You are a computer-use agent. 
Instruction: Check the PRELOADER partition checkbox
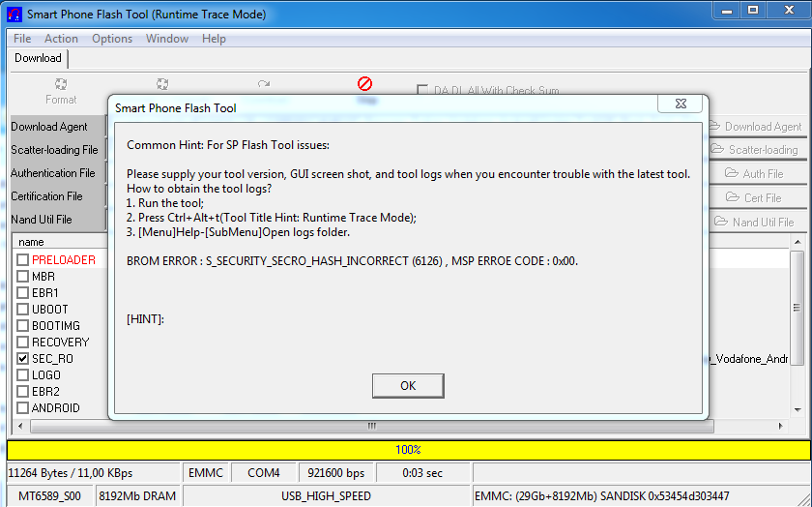[x=23, y=259]
